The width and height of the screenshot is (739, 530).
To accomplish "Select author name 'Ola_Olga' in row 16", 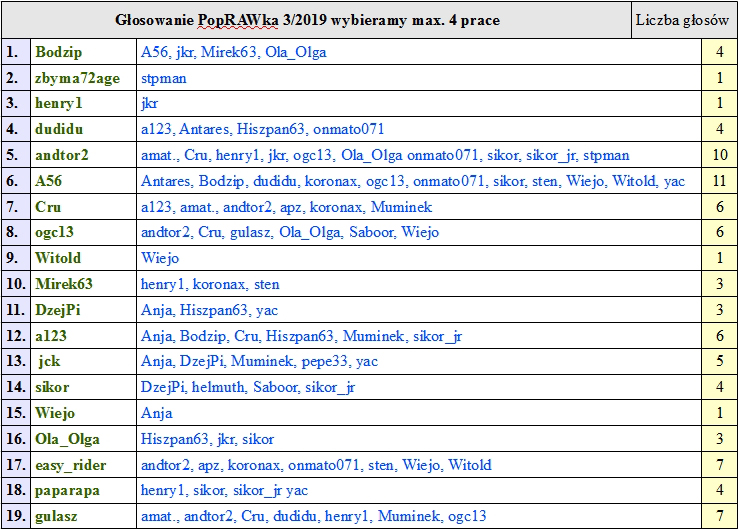I will pos(67,439).
